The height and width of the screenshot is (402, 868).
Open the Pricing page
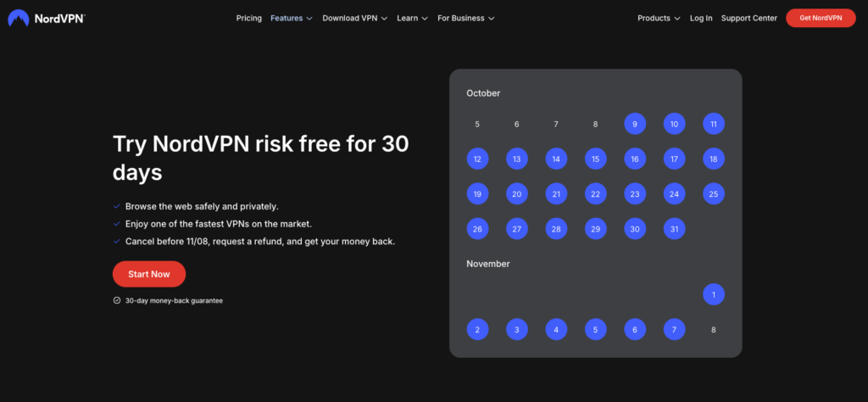[248, 19]
